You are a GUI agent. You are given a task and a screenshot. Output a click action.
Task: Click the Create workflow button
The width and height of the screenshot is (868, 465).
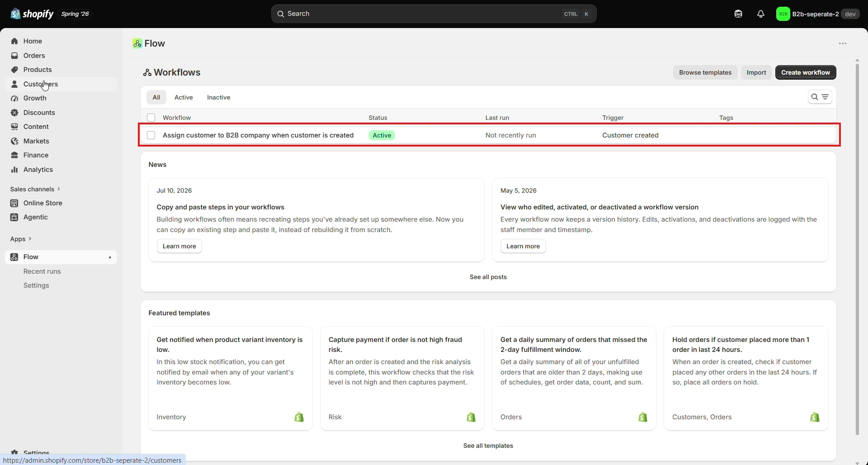(x=806, y=72)
